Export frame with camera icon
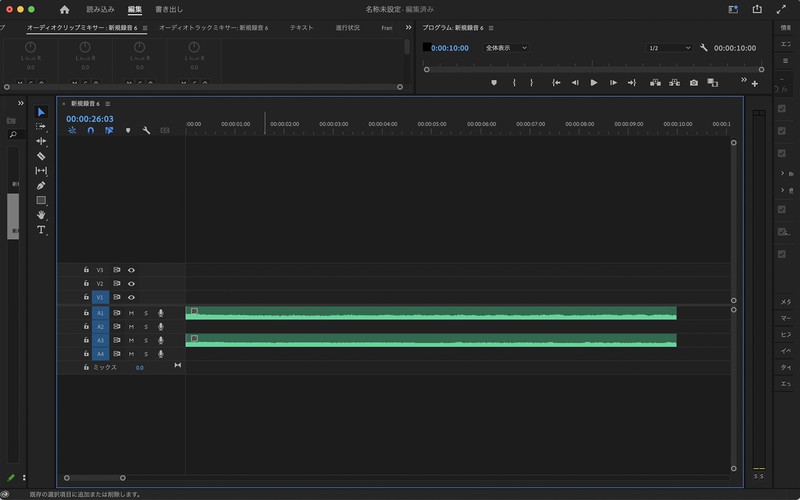The height and width of the screenshot is (500, 800). click(693, 83)
